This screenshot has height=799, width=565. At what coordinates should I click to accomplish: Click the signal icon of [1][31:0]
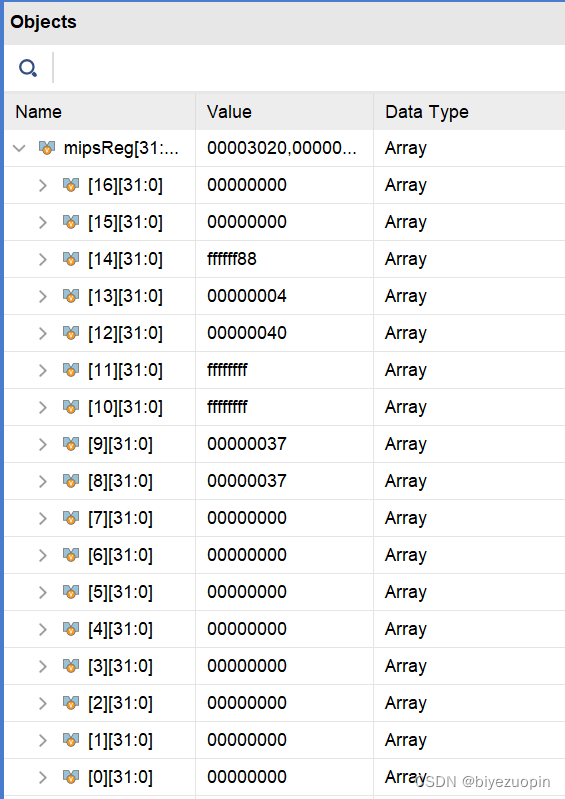tap(71, 740)
